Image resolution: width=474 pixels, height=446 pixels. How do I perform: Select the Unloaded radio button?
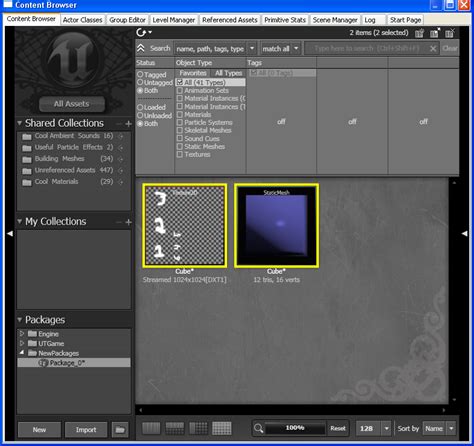click(140, 115)
